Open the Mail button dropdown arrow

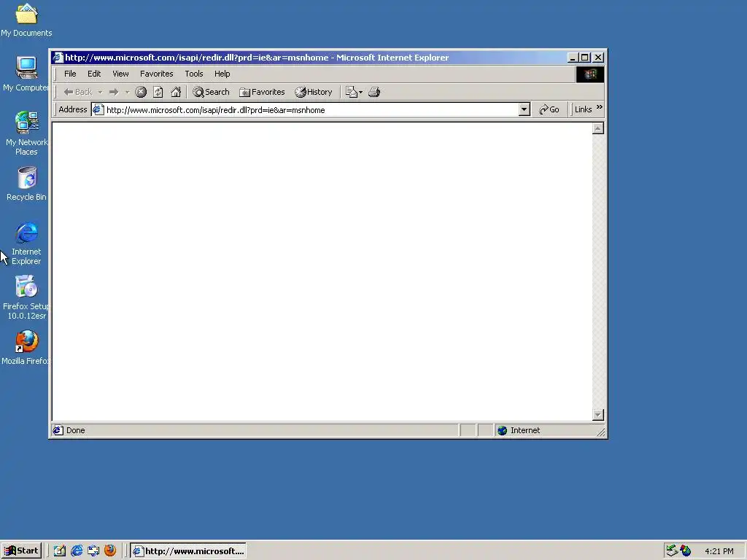360,92
